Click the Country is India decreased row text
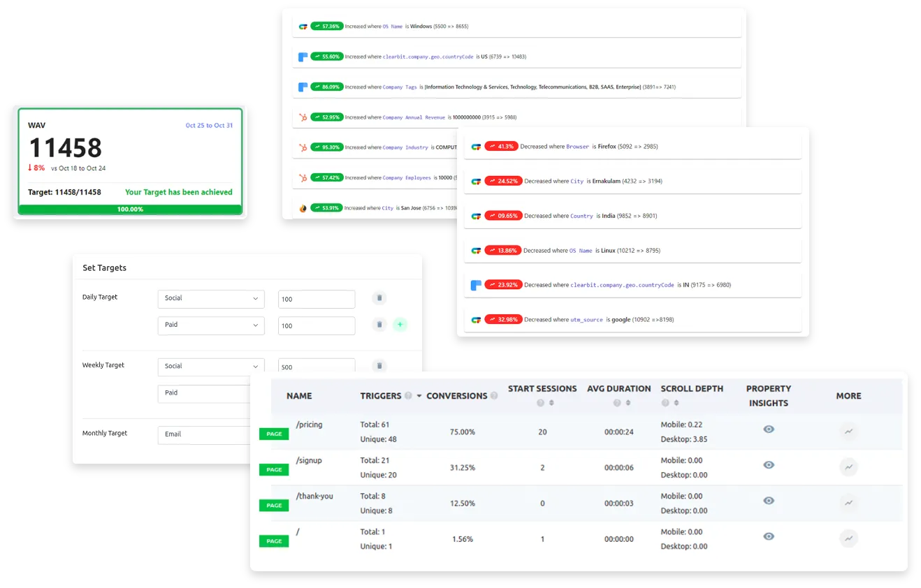921x588 pixels. (590, 216)
